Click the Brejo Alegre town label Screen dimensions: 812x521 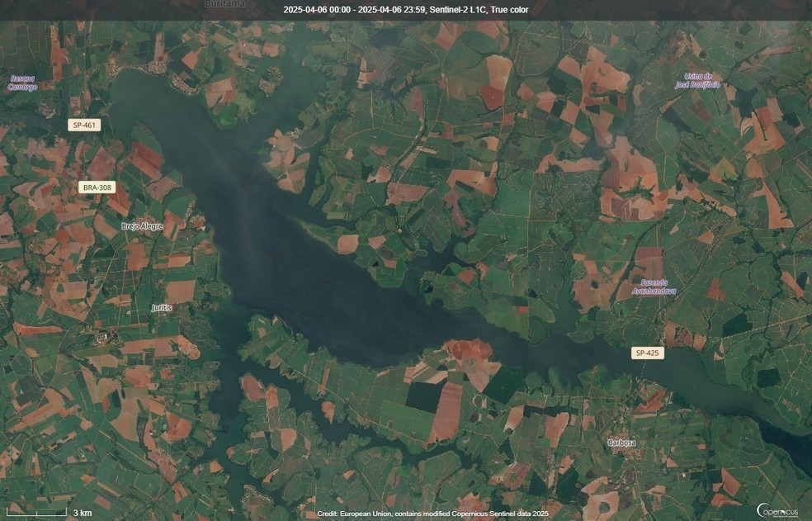click(142, 226)
